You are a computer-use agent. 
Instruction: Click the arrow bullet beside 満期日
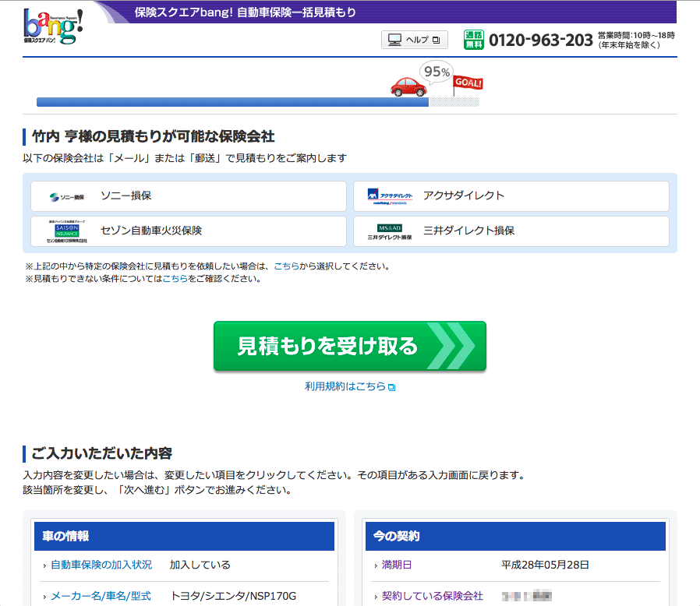click(376, 565)
